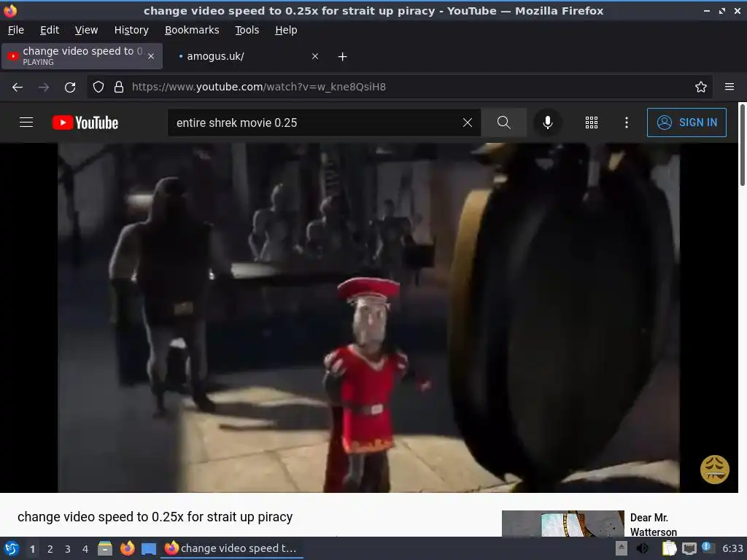Viewport: 747px width, 560px height.
Task: Open the Dear Mr. Watterson video title
Action: (653, 524)
